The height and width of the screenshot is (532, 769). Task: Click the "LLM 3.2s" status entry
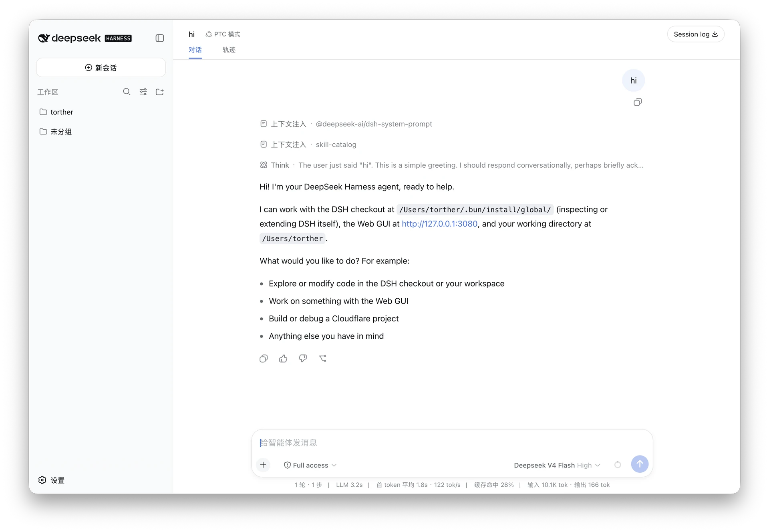349,485
